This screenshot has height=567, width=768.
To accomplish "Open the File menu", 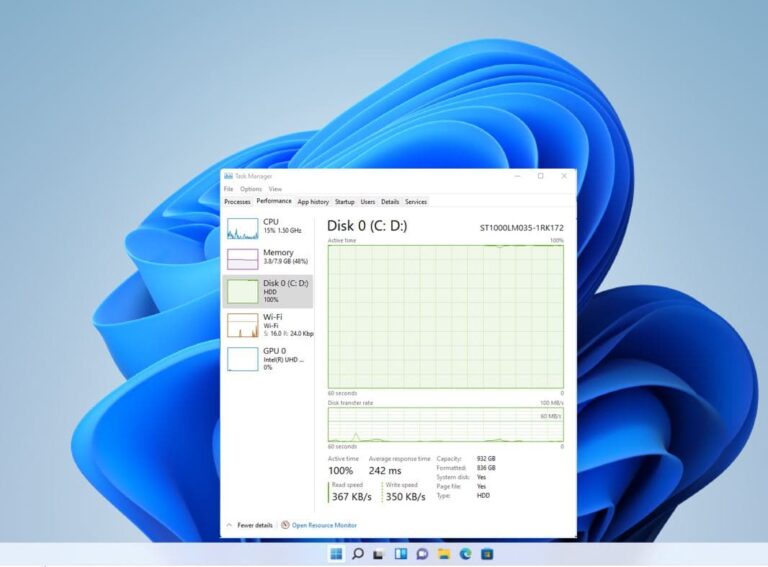I will point(228,189).
